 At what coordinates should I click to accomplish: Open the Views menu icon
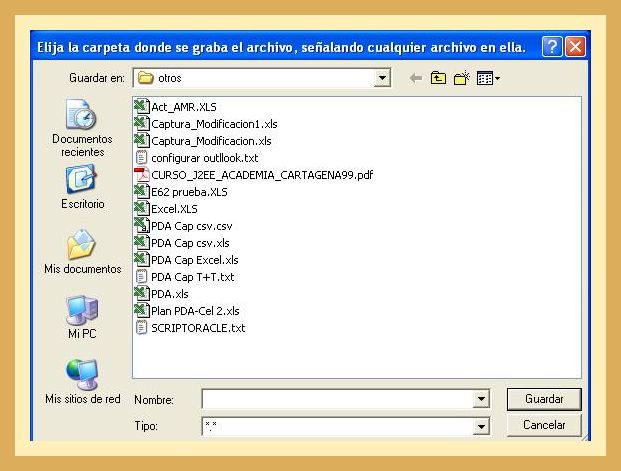489,78
